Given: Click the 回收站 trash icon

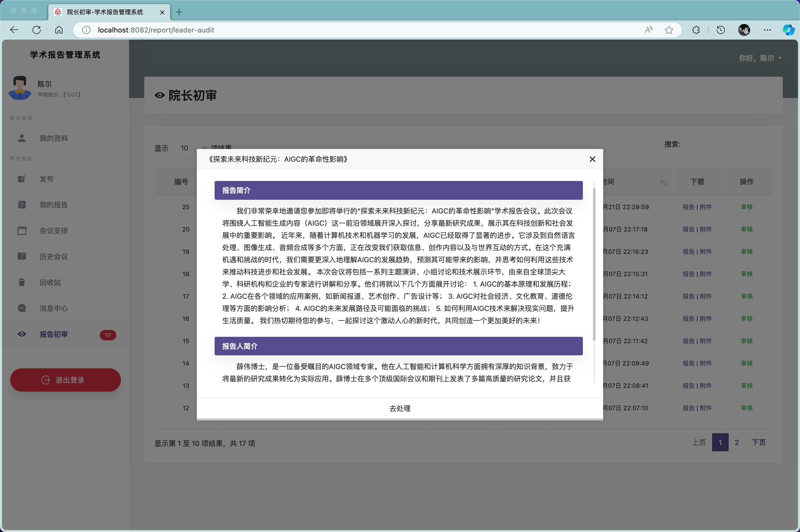Looking at the screenshot, I should [22, 282].
